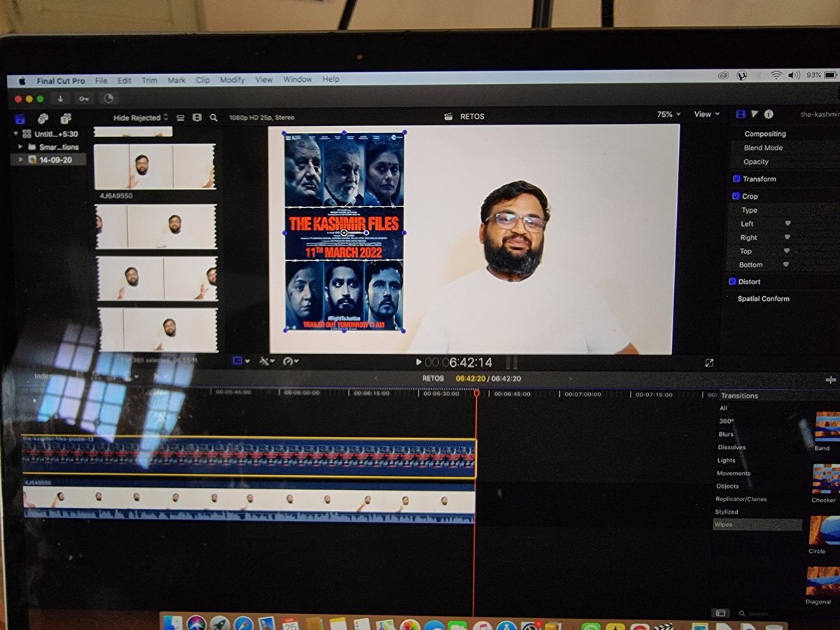
Task: Select the Dissolves category in Transitions
Action: (x=732, y=447)
